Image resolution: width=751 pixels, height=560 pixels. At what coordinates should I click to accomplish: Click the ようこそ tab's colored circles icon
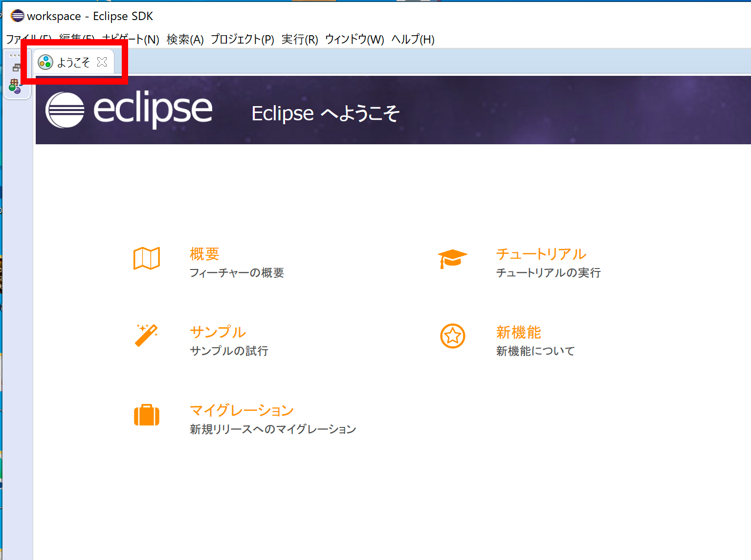(45, 62)
